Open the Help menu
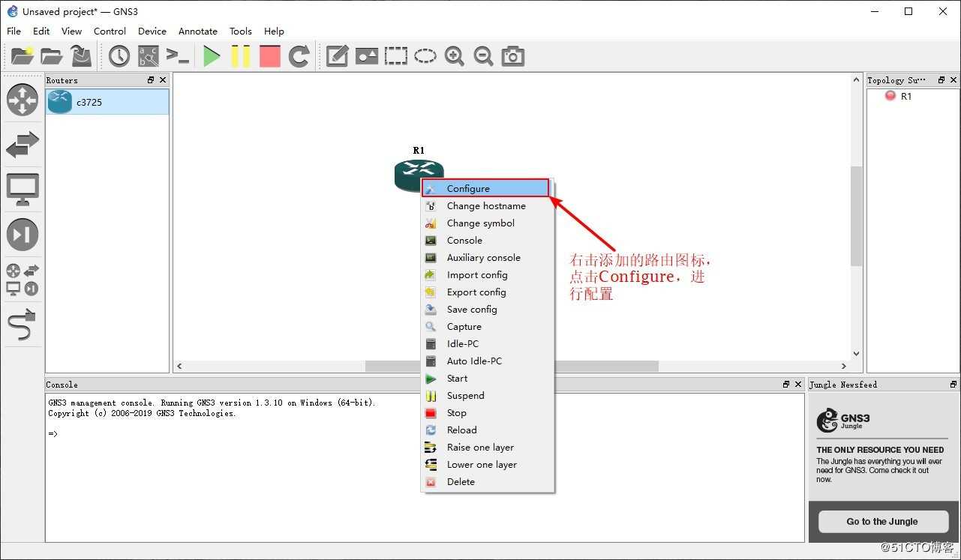 pyautogui.click(x=274, y=31)
